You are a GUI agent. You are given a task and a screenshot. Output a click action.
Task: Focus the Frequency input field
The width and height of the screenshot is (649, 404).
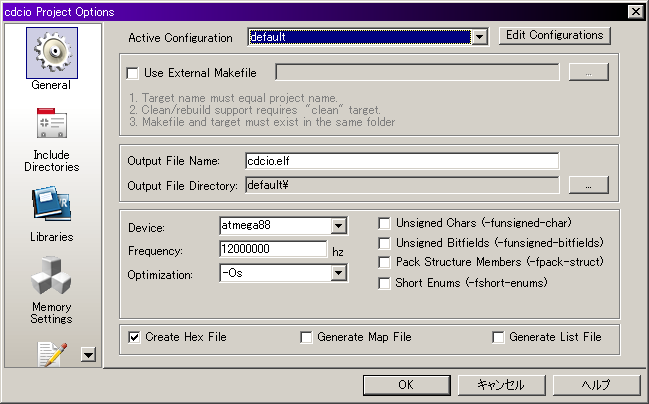click(x=273, y=249)
